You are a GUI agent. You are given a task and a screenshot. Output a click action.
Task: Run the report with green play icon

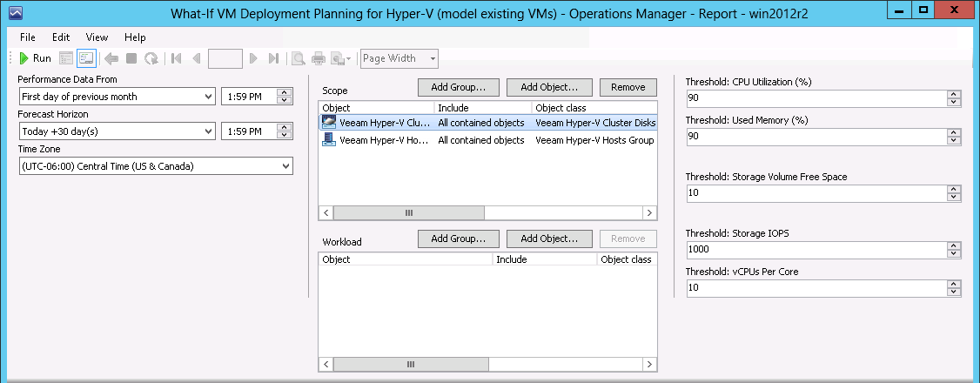point(35,58)
